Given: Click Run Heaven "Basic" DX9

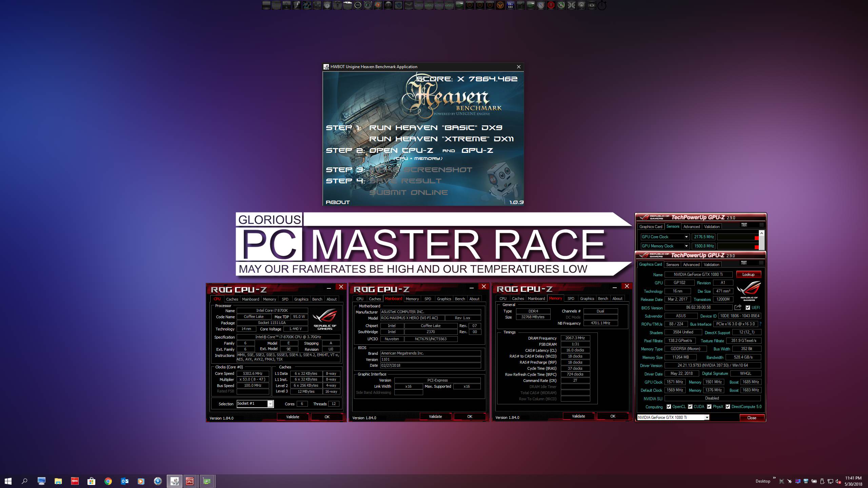Looking at the screenshot, I should 435,128.
